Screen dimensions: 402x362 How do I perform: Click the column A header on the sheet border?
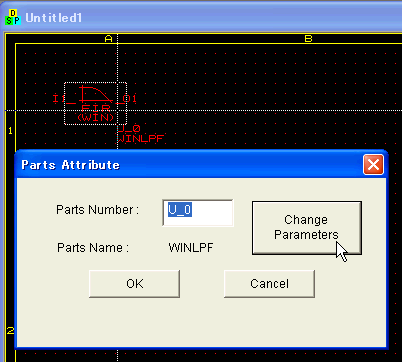point(109,39)
